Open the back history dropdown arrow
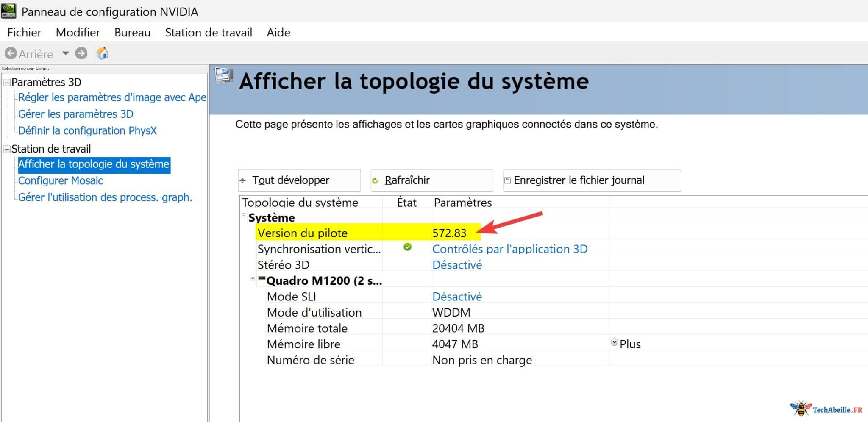The height and width of the screenshot is (422, 868). click(65, 53)
